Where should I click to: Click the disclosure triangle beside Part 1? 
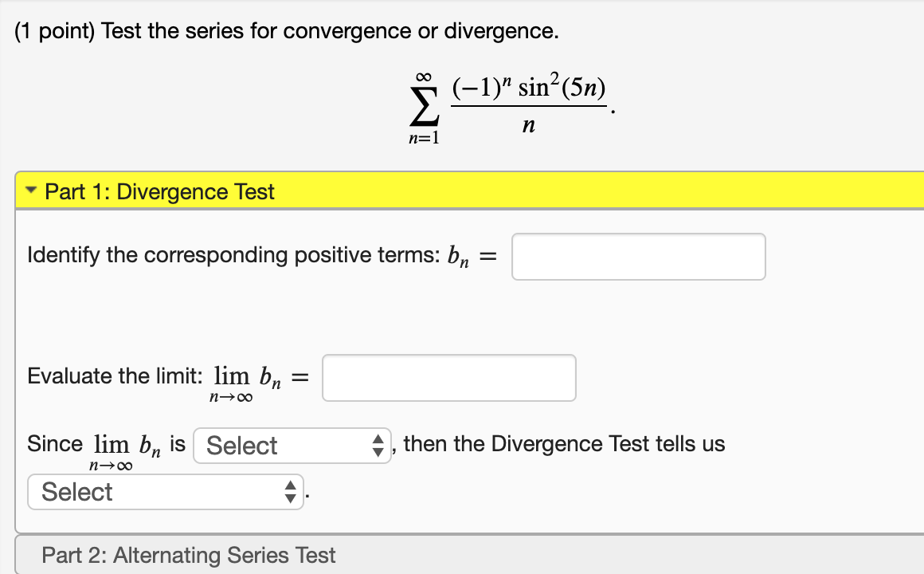point(29,191)
